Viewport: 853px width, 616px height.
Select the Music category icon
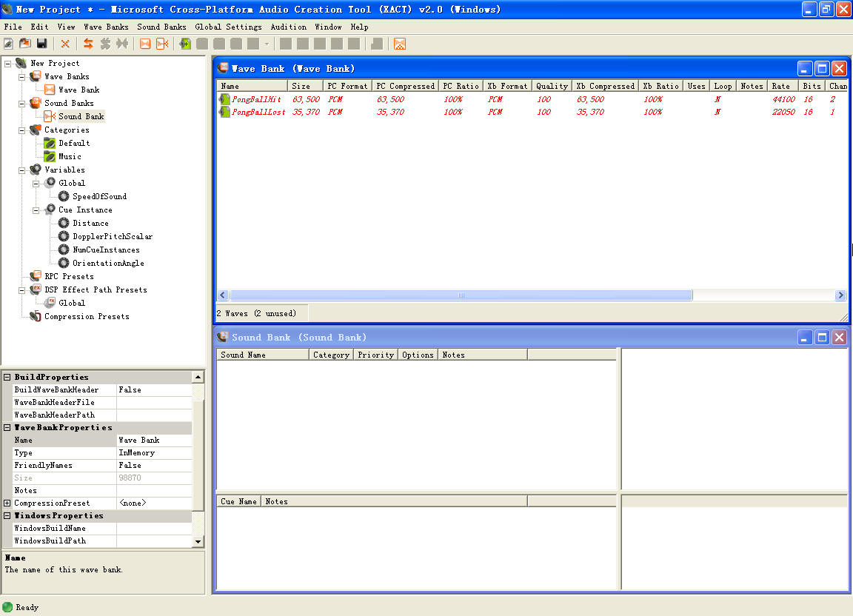[50, 156]
